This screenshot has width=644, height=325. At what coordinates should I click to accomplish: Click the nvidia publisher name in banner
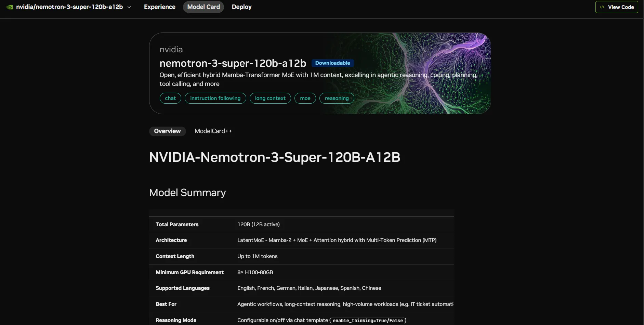(x=171, y=50)
